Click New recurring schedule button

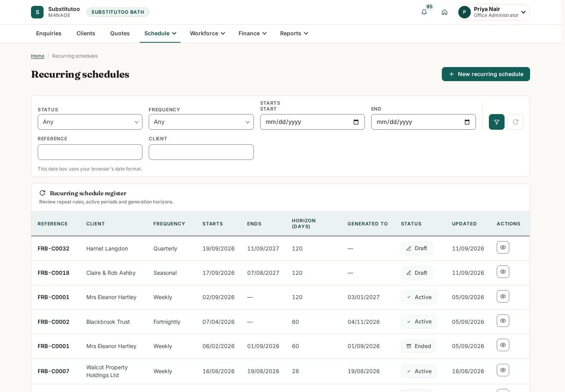click(x=486, y=74)
